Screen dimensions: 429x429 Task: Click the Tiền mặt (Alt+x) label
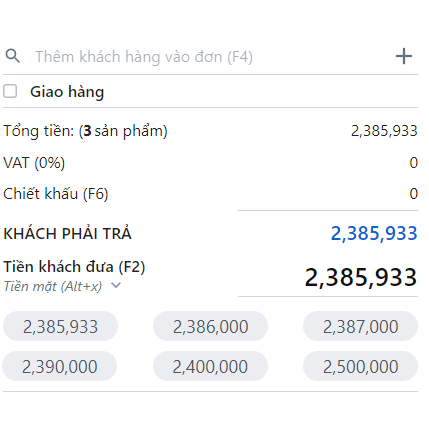(53, 286)
